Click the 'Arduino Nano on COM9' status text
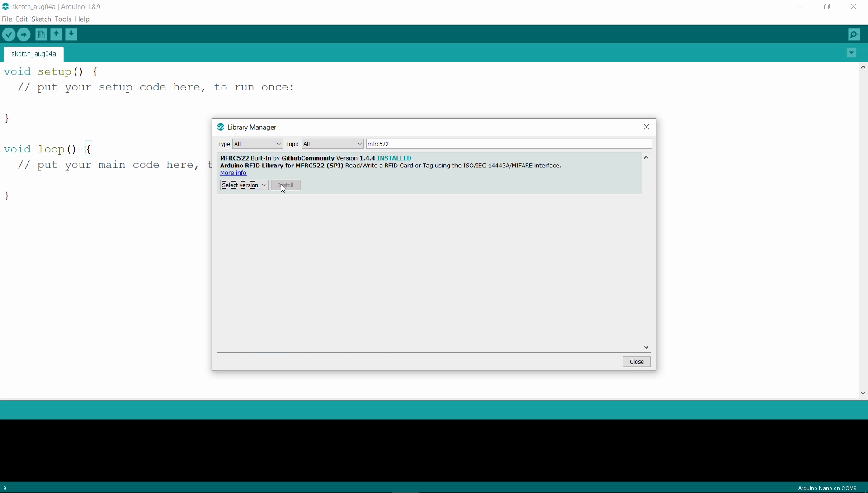 click(827, 488)
